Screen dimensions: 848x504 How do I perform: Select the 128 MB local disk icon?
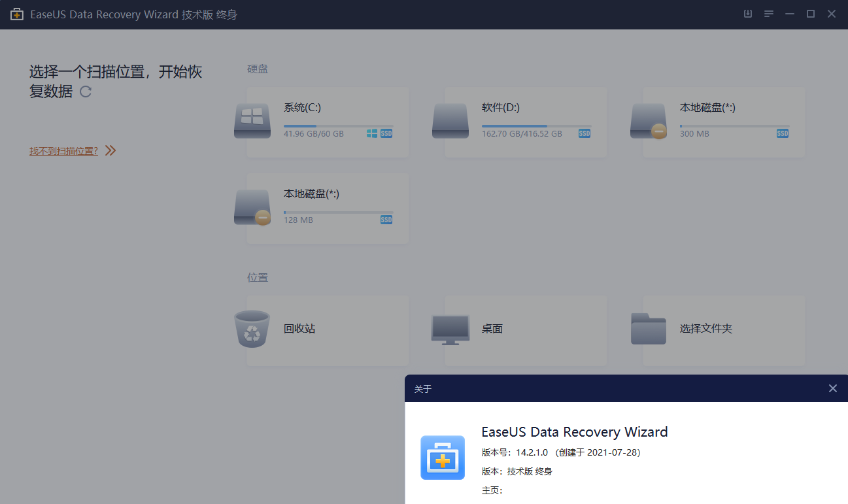click(x=252, y=207)
